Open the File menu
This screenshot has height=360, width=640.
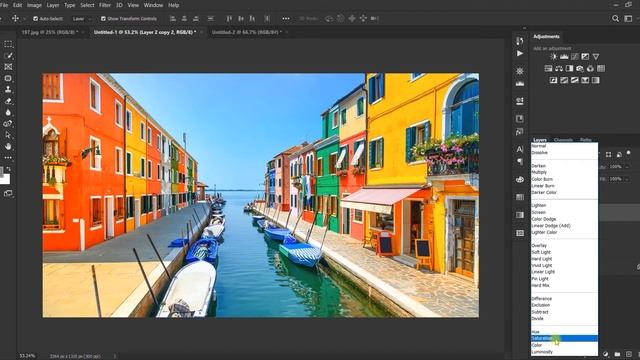[x=4, y=5]
